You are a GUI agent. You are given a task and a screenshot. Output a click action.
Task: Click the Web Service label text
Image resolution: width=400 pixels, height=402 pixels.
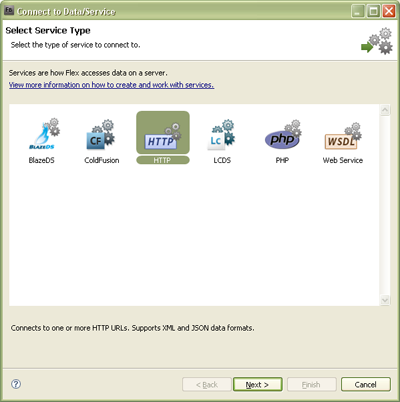point(343,160)
